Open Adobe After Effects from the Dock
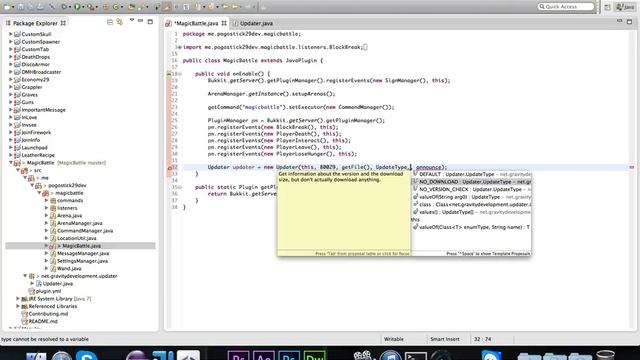The width and height of the screenshot is (640, 360). click(x=264, y=356)
